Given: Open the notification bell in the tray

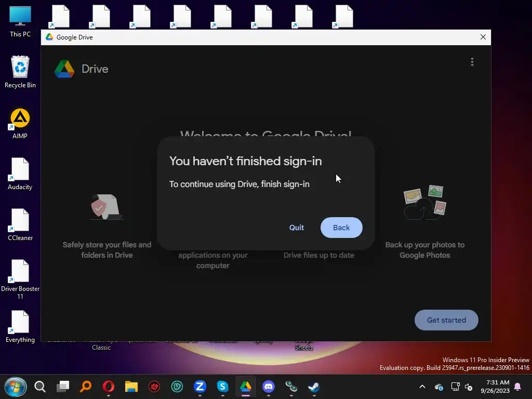Looking at the screenshot, I should click(x=518, y=387).
